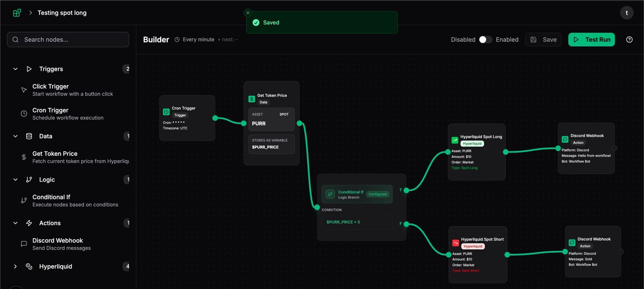This screenshot has height=289, width=644.
Task: Click the Conditional If False output handle
Action: [x=406, y=224]
